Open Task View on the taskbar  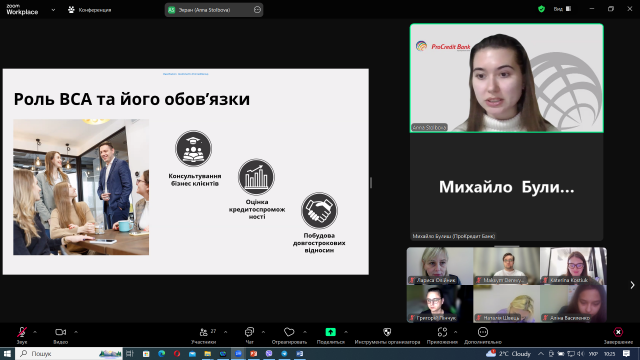(x=130, y=353)
